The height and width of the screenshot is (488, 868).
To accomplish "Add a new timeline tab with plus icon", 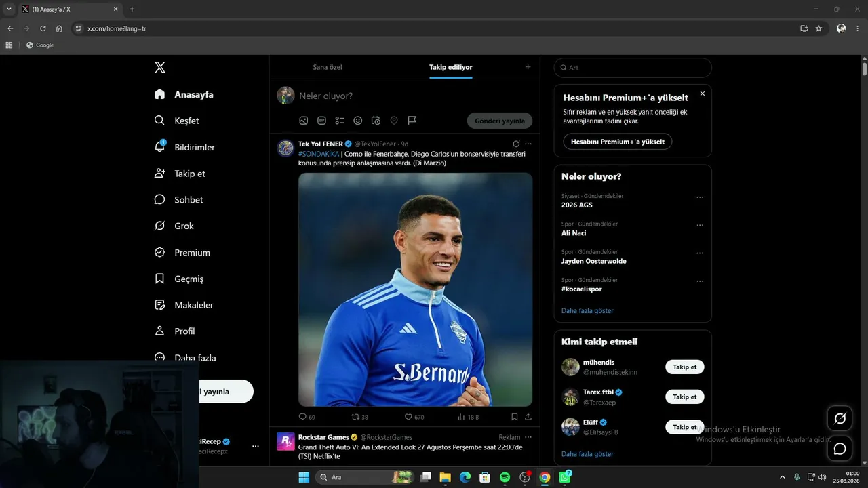I will (x=528, y=67).
